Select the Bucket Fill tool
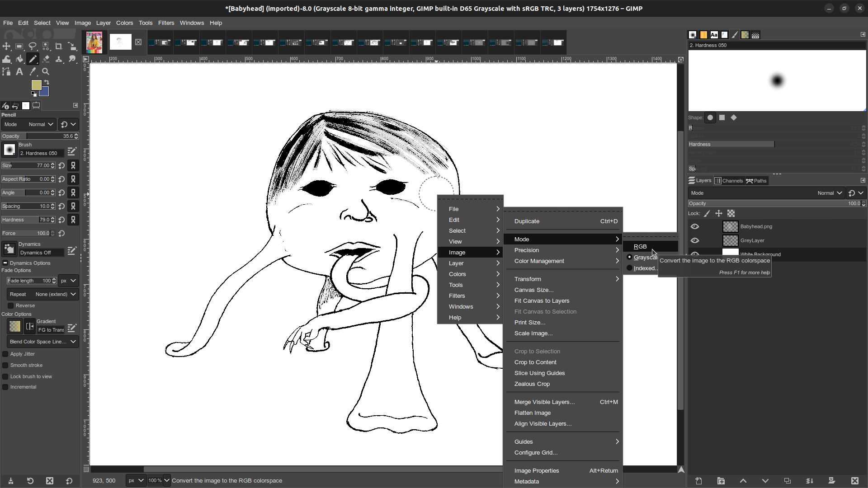 pos(19,59)
